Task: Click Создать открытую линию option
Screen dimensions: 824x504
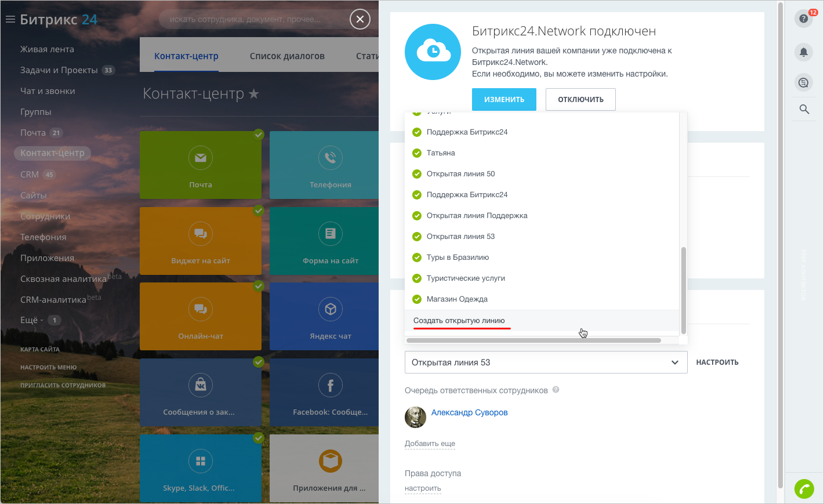Action: point(459,321)
